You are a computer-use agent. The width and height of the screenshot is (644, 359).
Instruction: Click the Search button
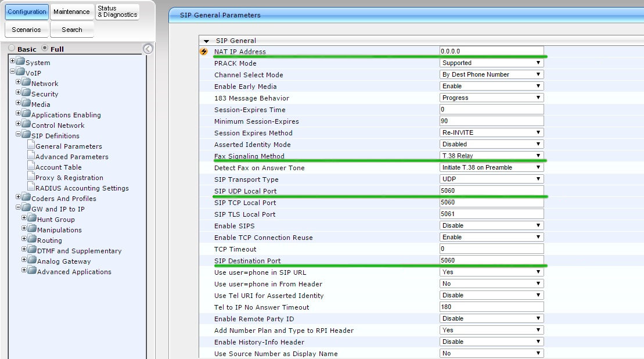pyautogui.click(x=71, y=30)
